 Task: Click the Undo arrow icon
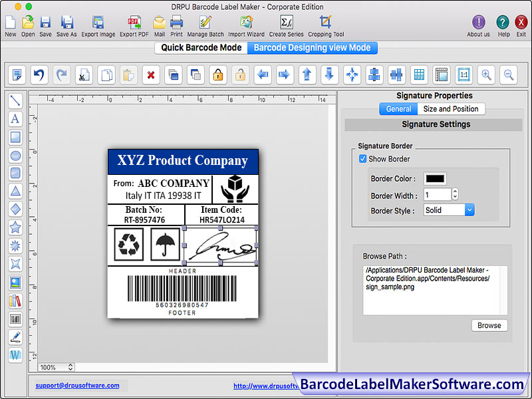click(39, 74)
